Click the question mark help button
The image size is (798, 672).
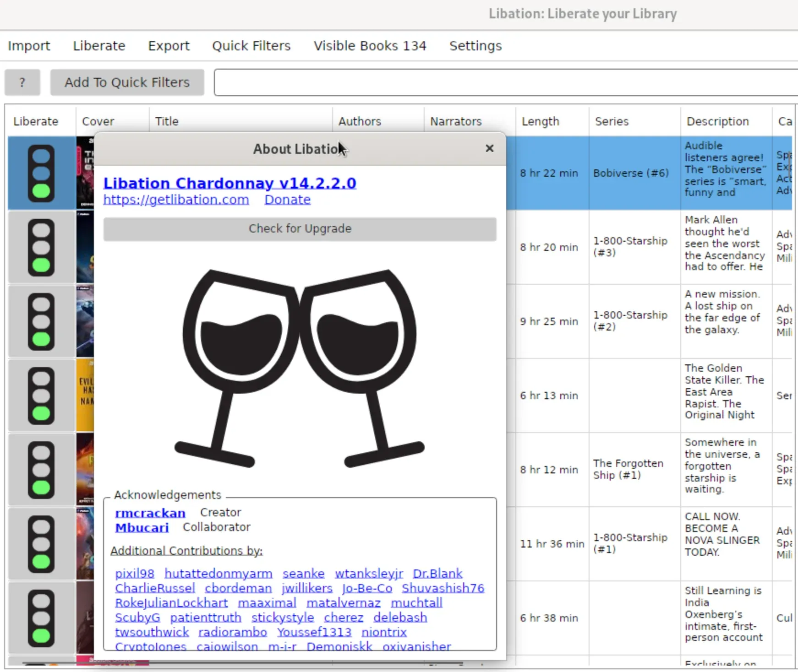pyautogui.click(x=22, y=82)
